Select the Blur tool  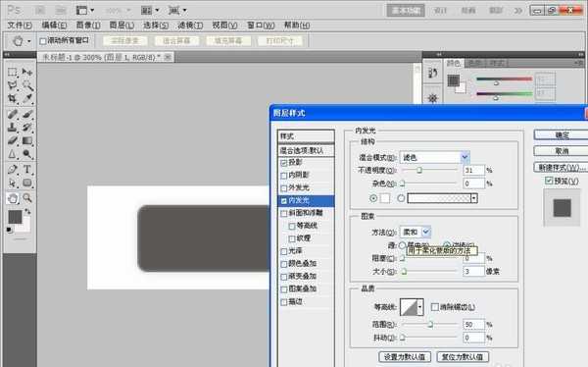[x=13, y=154]
